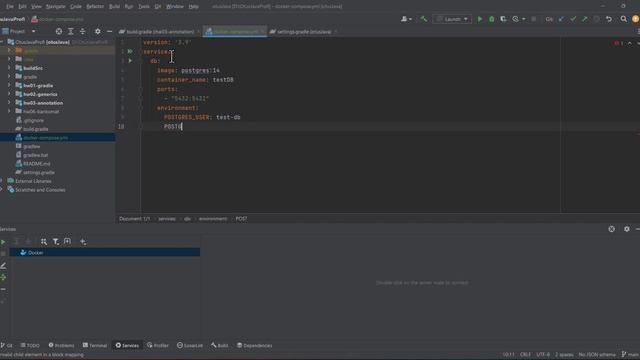Open Build tool window button
This screenshot has width=640, height=360.
coord(220,345)
